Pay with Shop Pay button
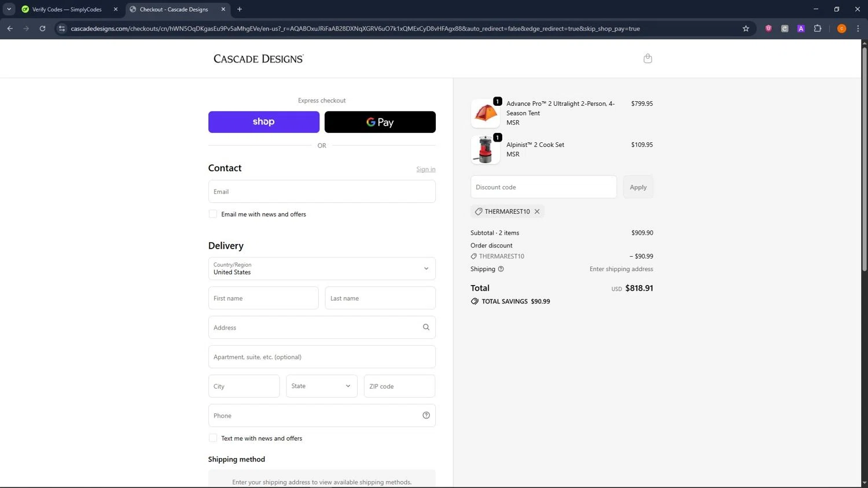The image size is (868, 488). pyautogui.click(x=264, y=122)
